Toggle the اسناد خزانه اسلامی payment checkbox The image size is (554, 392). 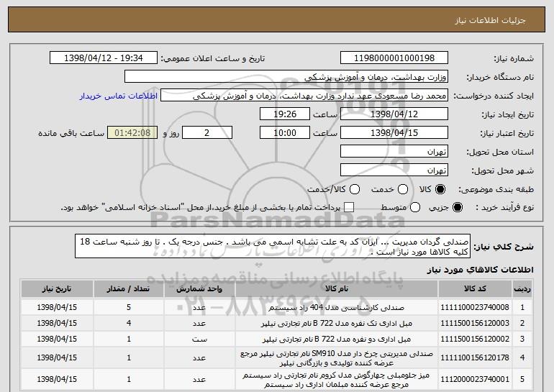349,207
